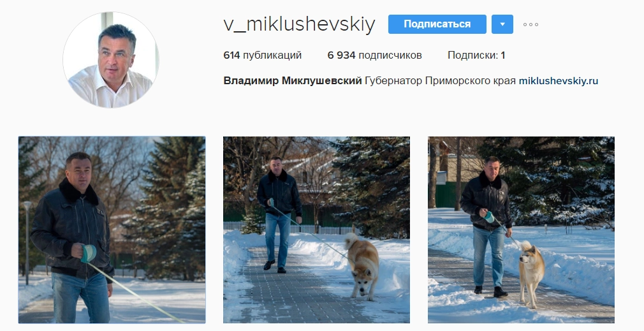Open the 6 934 подписчиков list
The image size is (644, 331).
[x=374, y=55]
